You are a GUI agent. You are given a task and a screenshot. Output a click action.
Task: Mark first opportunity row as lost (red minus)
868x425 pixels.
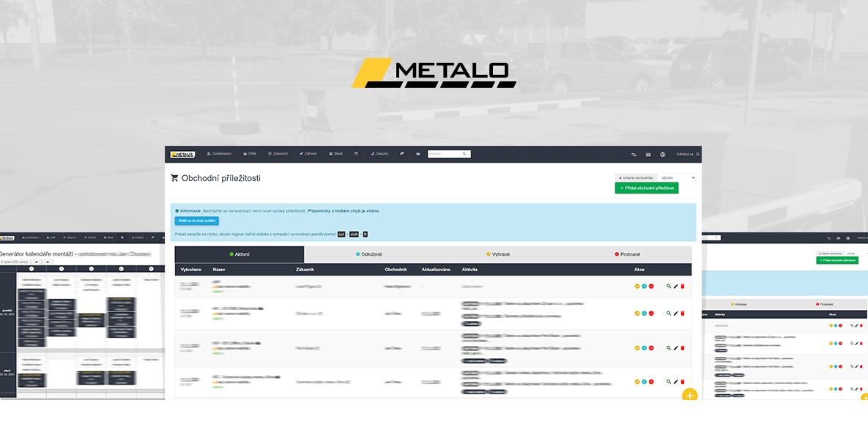tap(651, 287)
